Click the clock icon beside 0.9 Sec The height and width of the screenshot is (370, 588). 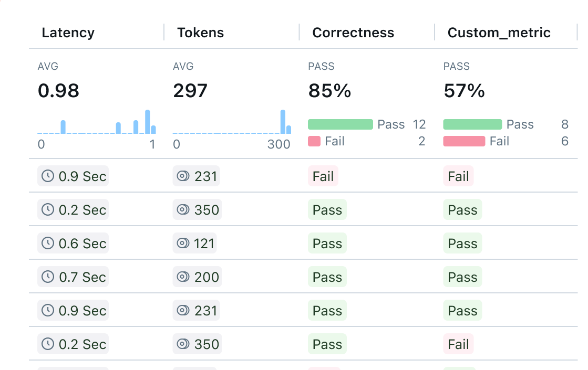pos(47,176)
